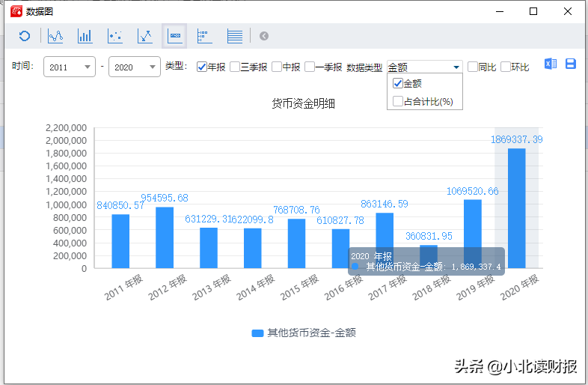The image size is (588, 385).
Task: Toggle the 其他货币资金-金额 legend swatch
Action: tap(257, 333)
